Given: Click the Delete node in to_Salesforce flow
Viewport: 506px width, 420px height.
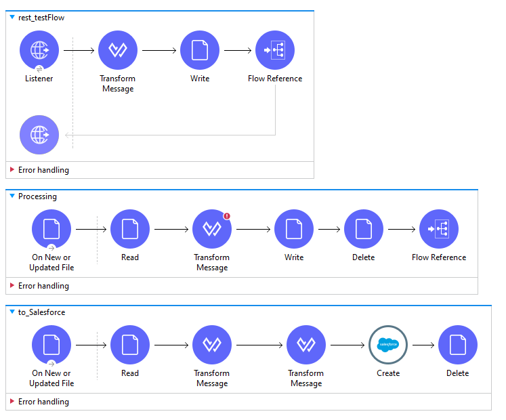Looking at the screenshot, I should point(458,345).
